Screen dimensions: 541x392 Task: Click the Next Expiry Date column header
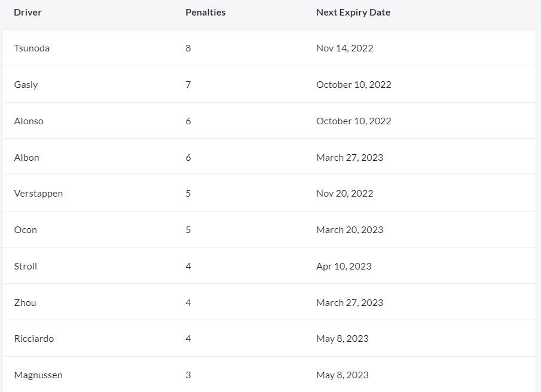coord(353,13)
